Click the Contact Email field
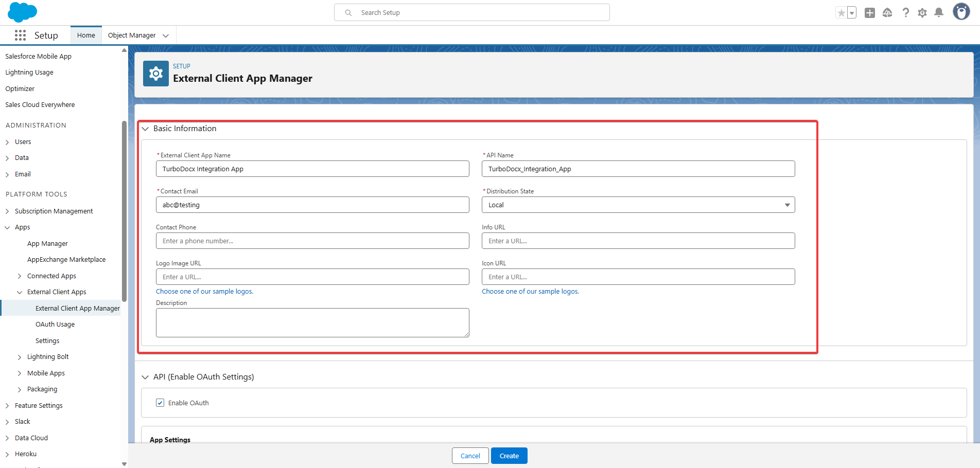Image resolution: width=980 pixels, height=468 pixels. [x=312, y=205]
